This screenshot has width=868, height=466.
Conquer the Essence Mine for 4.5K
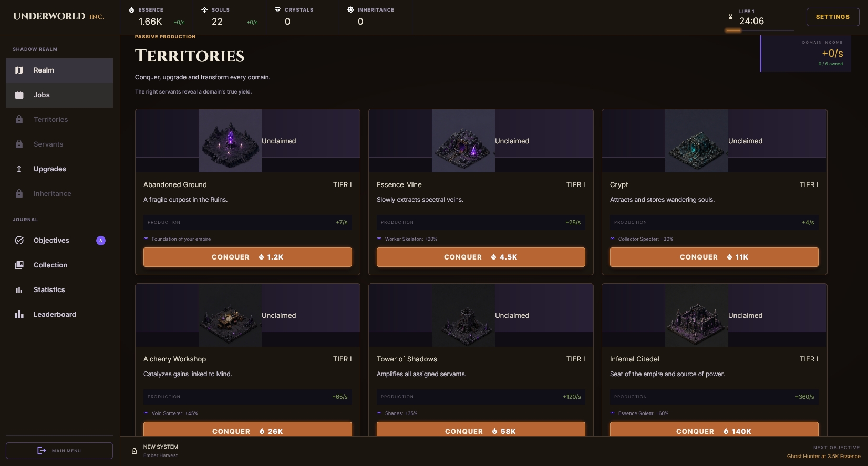(x=481, y=257)
